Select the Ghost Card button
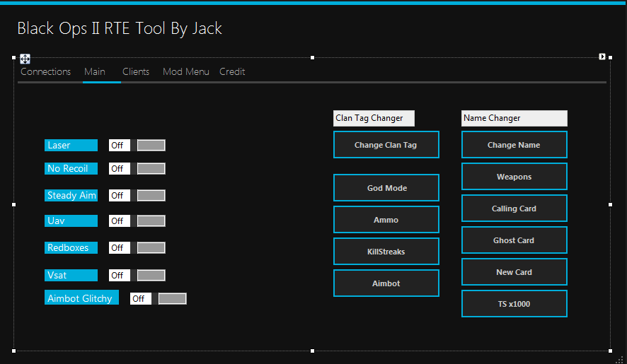Screen dimensions: 627x364 pos(514,240)
